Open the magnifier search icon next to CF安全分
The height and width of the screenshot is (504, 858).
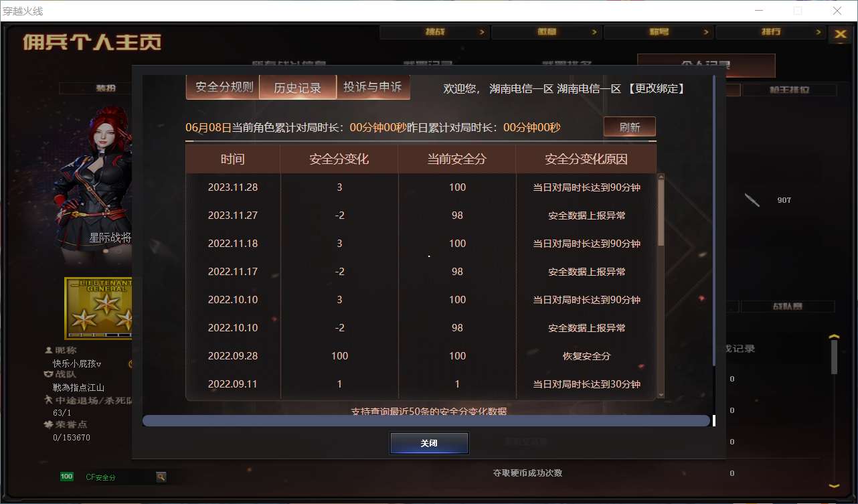[x=161, y=477]
